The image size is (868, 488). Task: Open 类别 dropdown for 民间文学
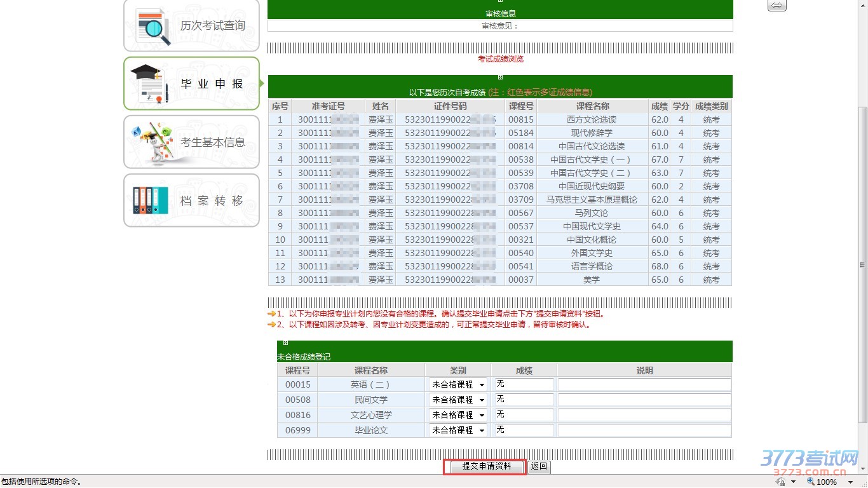[458, 400]
